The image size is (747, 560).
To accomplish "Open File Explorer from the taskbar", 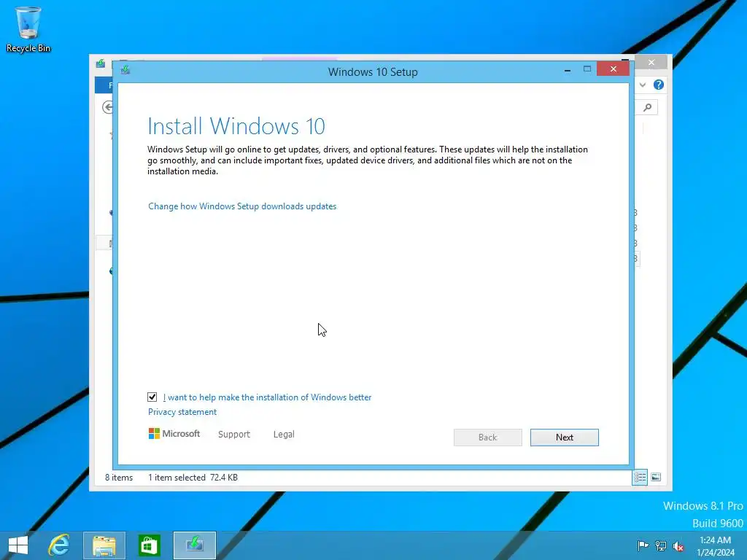I will pyautogui.click(x=104, y=545).
